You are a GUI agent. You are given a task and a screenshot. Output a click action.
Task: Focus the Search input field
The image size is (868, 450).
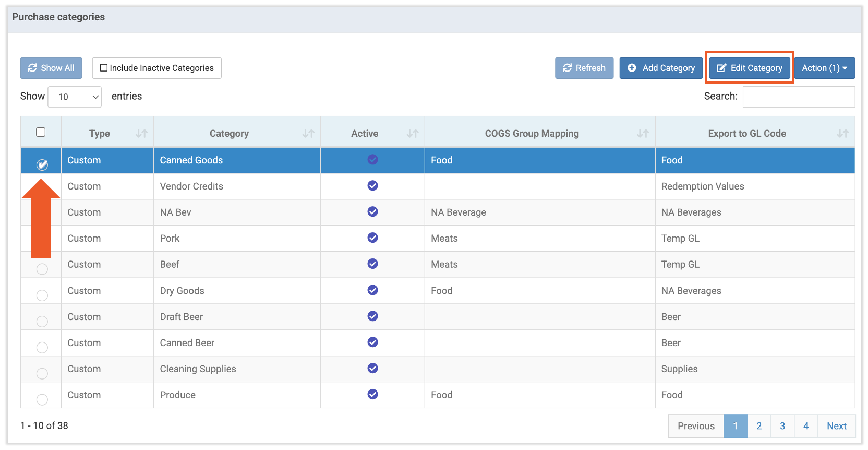[799, 97]
